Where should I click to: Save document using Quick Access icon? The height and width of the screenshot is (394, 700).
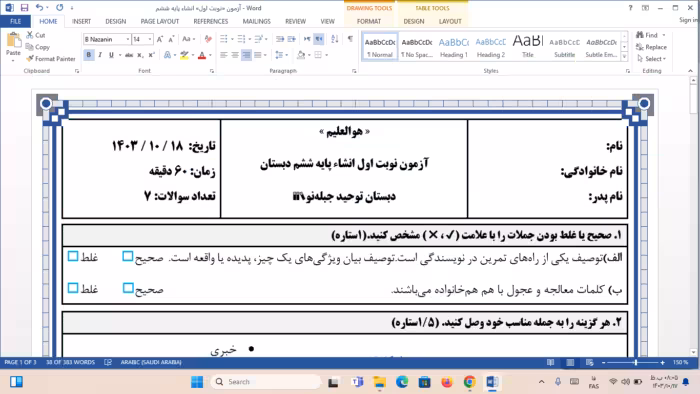(x=25, y=8)
